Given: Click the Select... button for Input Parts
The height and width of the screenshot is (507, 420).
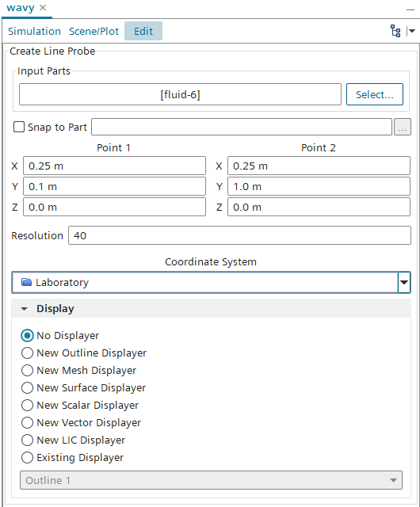Looking at the screenshot, I should point(375,94).
